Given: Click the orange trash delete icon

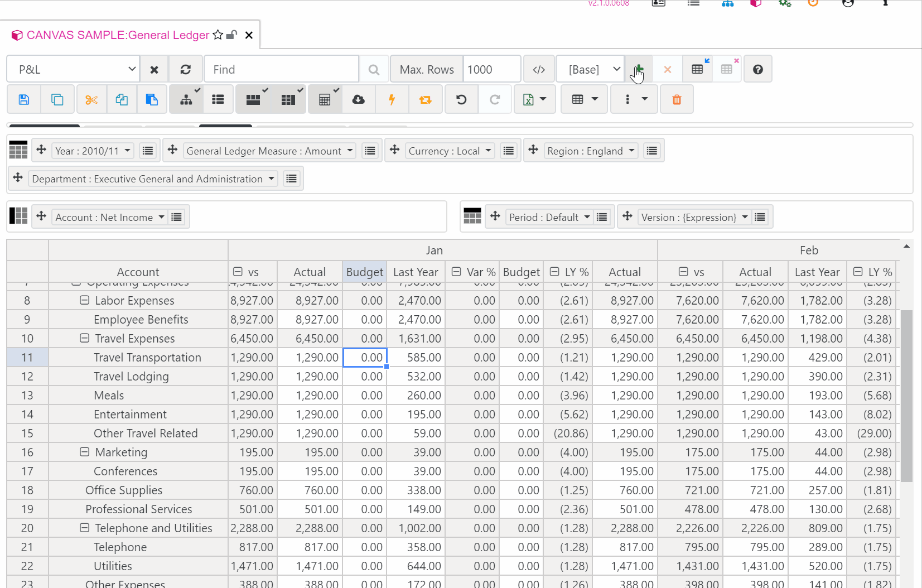Looking at the screenshot, I should pyautogui.click(x=677, y=100).
